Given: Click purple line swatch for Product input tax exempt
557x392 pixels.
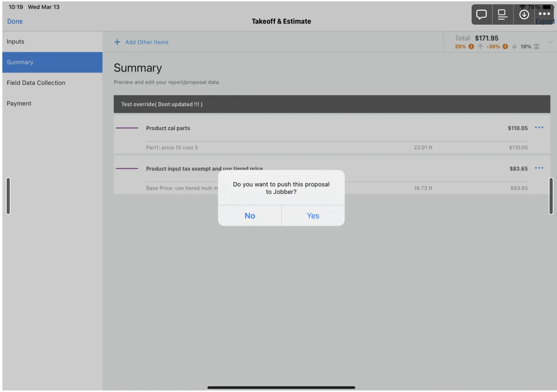Looking at the screenshot, I should (x=127, y=169).
